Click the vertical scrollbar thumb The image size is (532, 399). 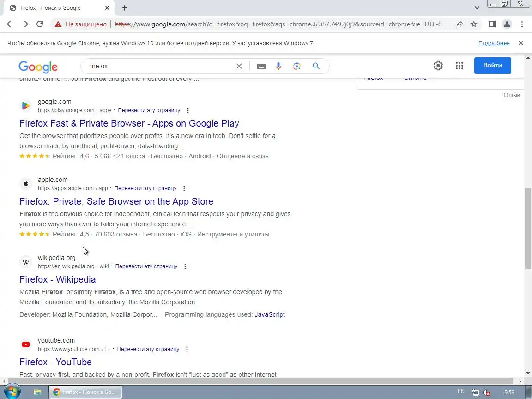coord(528,228)
